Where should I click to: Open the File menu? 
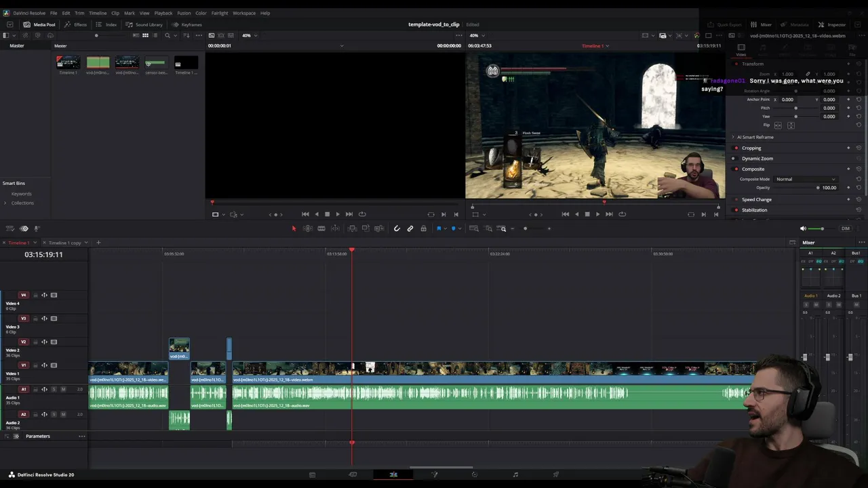54,13
